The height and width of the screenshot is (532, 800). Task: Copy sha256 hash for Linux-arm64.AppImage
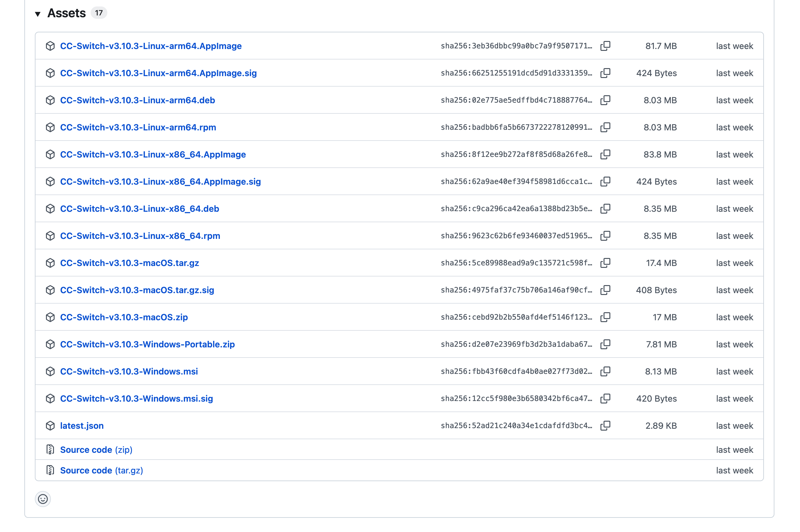[605, 46]
